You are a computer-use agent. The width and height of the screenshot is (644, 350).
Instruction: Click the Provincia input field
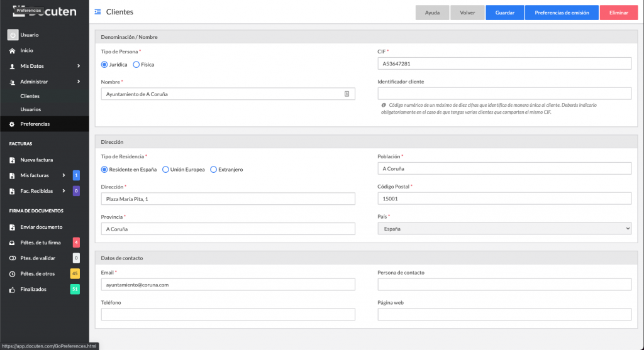tap(228, 229)
